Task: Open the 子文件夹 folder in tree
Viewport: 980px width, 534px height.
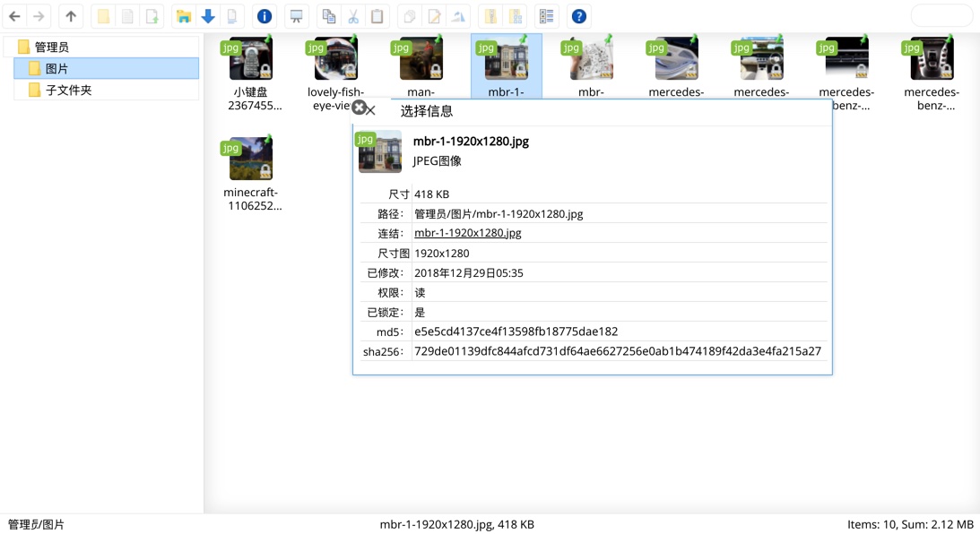Action: (106, 90)
